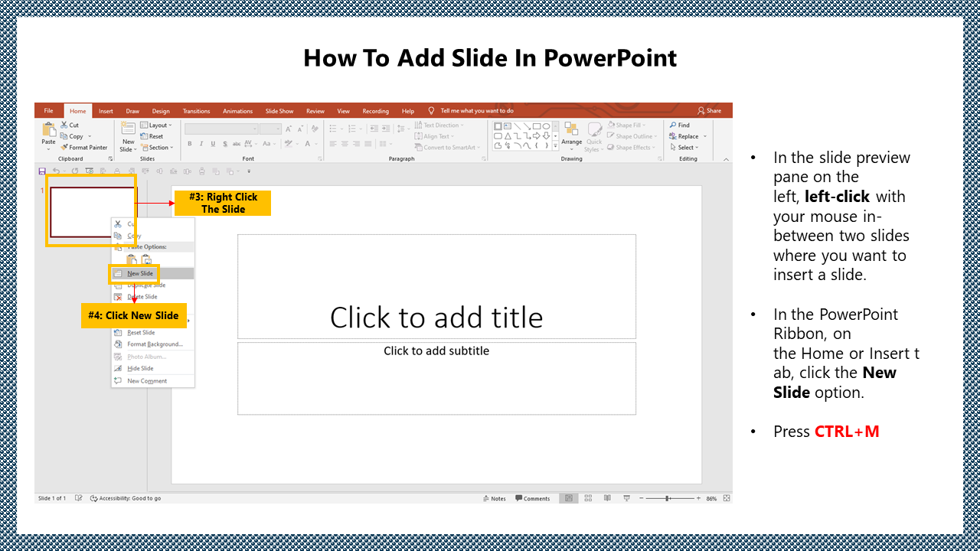Click the Paste clipboard icon in ribbon
980x551 pixels.
coord(48,129)
